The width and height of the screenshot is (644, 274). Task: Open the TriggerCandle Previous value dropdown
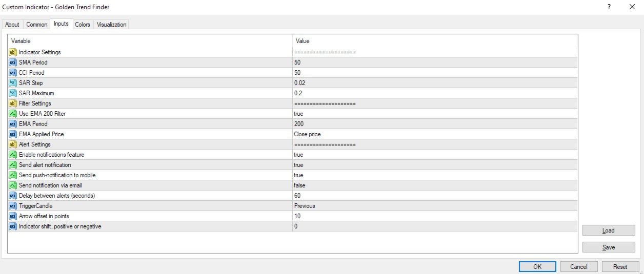[435, 206]
